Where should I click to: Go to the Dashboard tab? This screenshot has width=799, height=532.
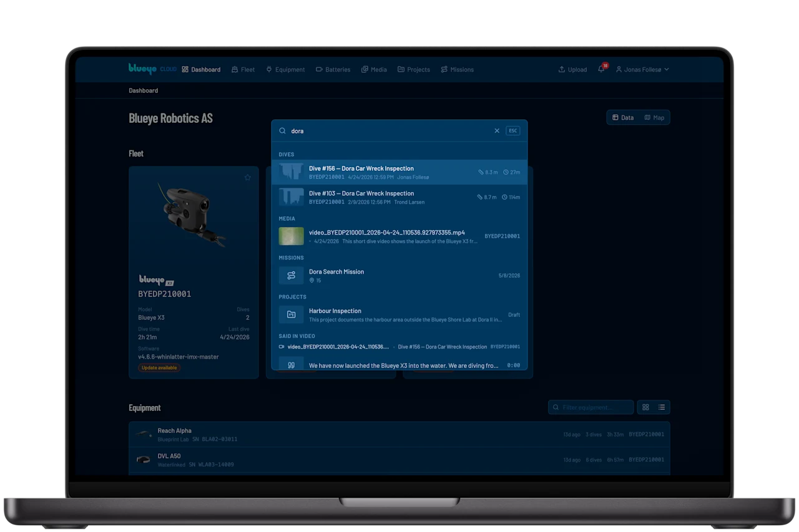[x=201, y=69]
